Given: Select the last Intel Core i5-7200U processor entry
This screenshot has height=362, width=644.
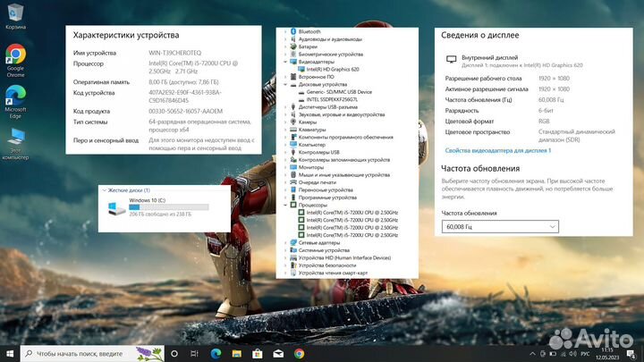Looking at the screenshot, I should coord(352,235).
